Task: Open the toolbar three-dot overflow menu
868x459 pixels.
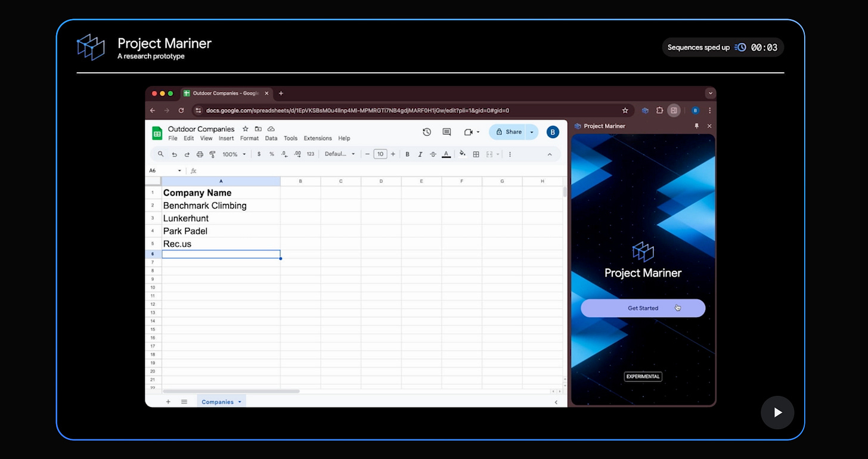Action: tap(510, 154)
